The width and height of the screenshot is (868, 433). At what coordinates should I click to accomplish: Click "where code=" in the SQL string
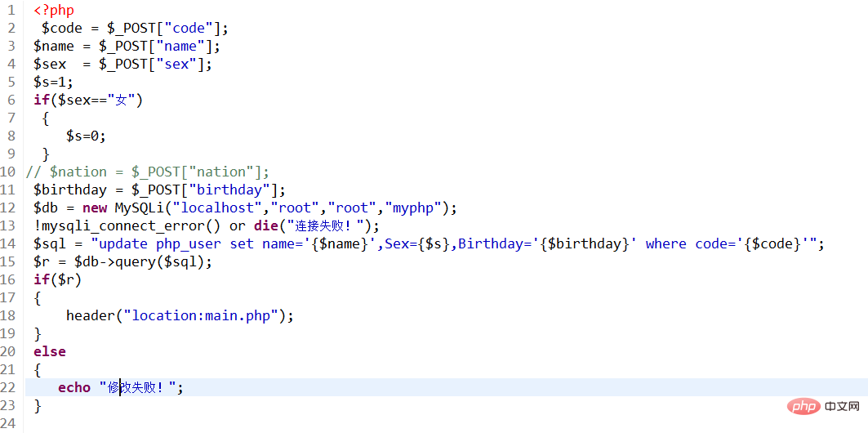(x=692, y=243)
